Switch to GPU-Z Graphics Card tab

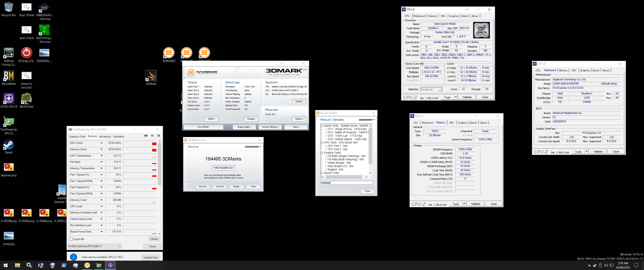(77, 136)
